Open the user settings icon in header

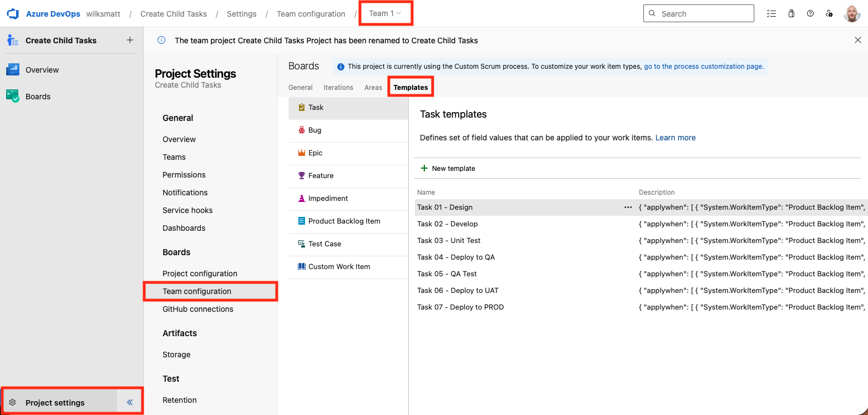(829, 14)
